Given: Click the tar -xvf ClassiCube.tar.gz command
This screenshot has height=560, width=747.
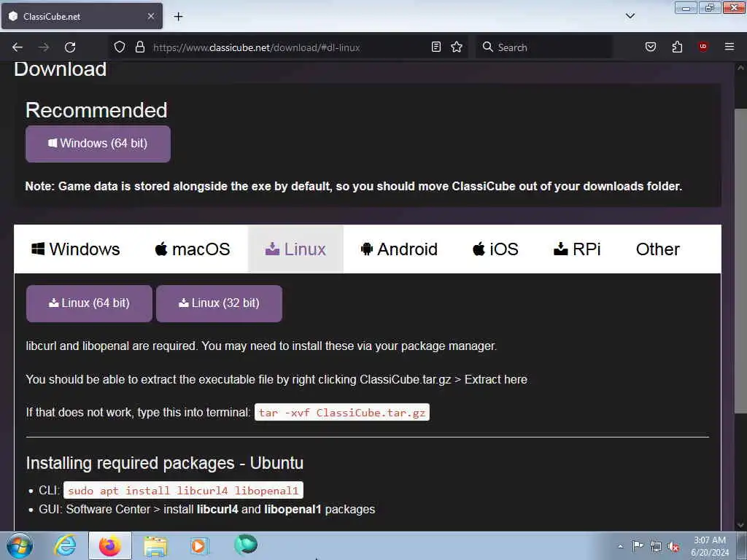Looking at the screenshot, I should [342, 413].
